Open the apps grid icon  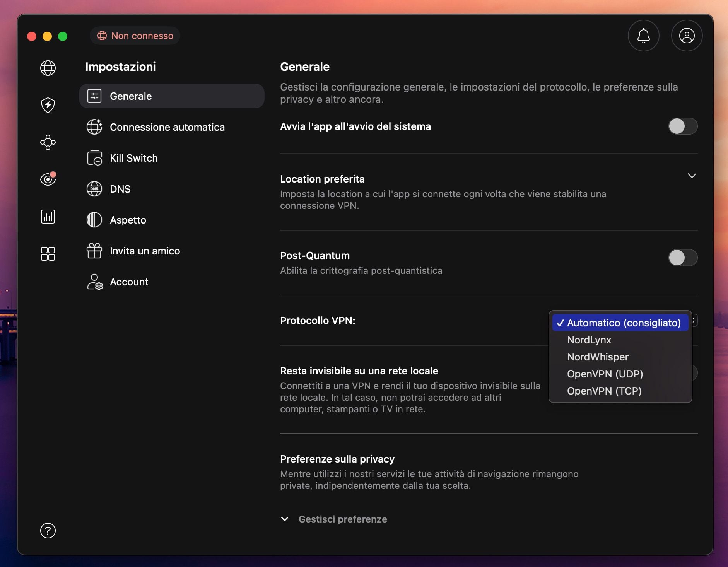(x=48, y=254)
